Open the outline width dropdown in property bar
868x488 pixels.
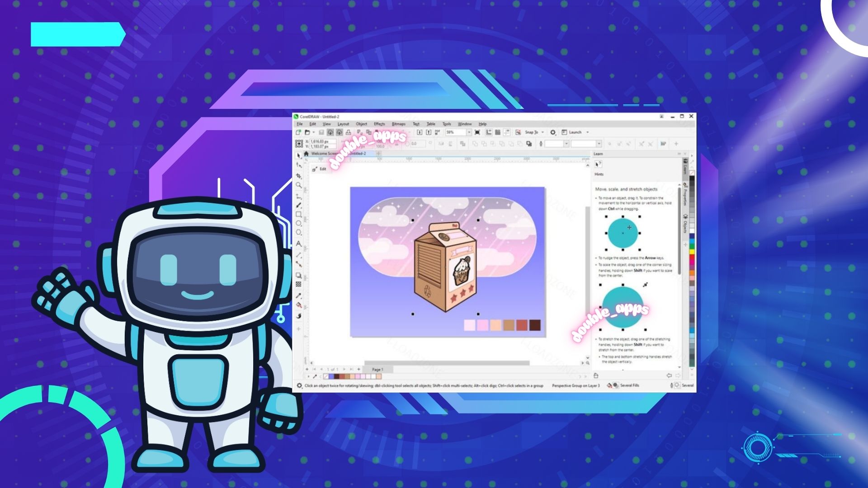pyautogui.click(x=566, y=144)
